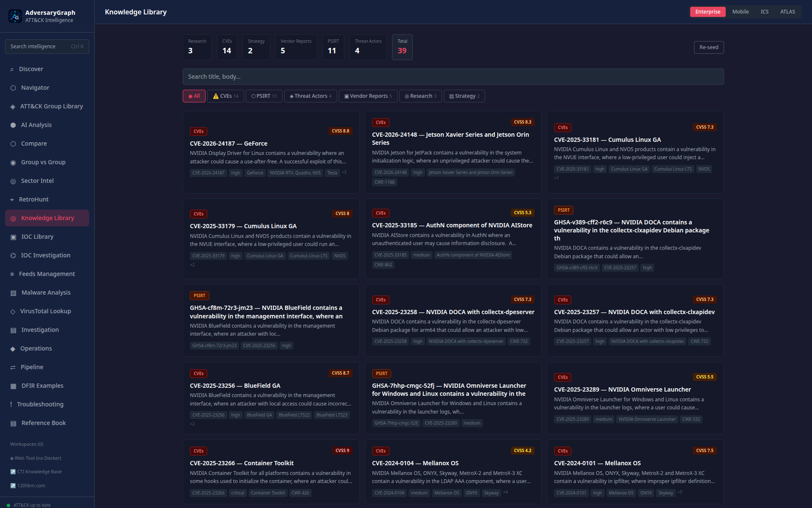Filter by CVEs 14 chip
The image size is (812, 508).
[x=225, y=96]
